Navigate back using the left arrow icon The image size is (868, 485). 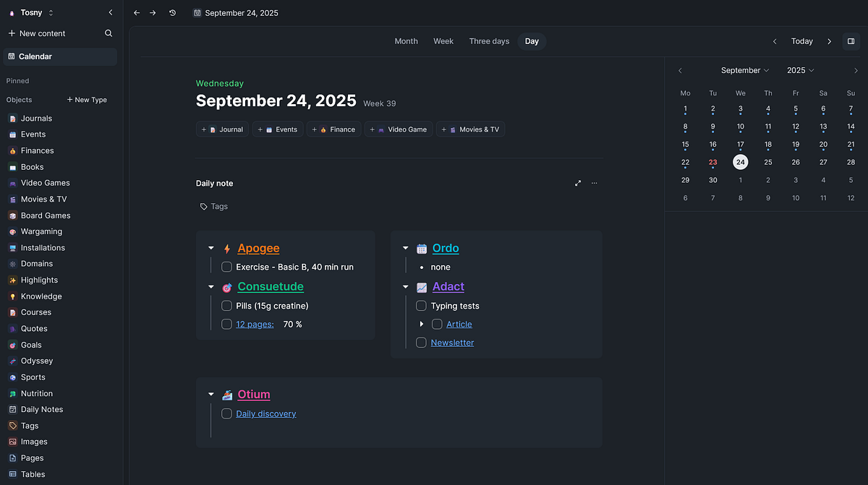[x=137, y=13]
